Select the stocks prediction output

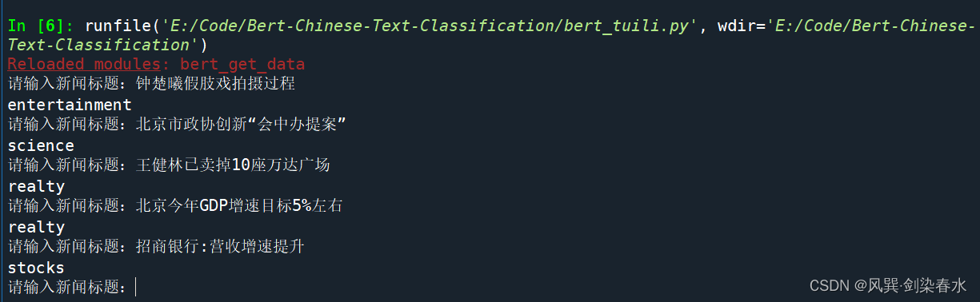coord(36,268)
